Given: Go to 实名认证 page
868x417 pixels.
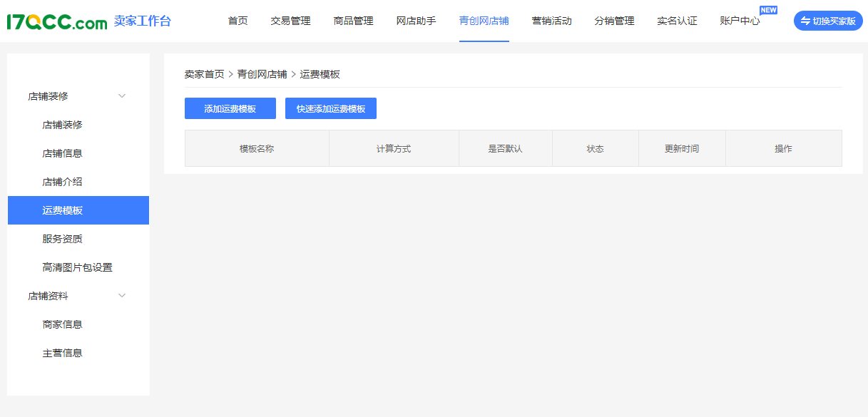Looking at the screenshot, I should [x=677, y=21].
